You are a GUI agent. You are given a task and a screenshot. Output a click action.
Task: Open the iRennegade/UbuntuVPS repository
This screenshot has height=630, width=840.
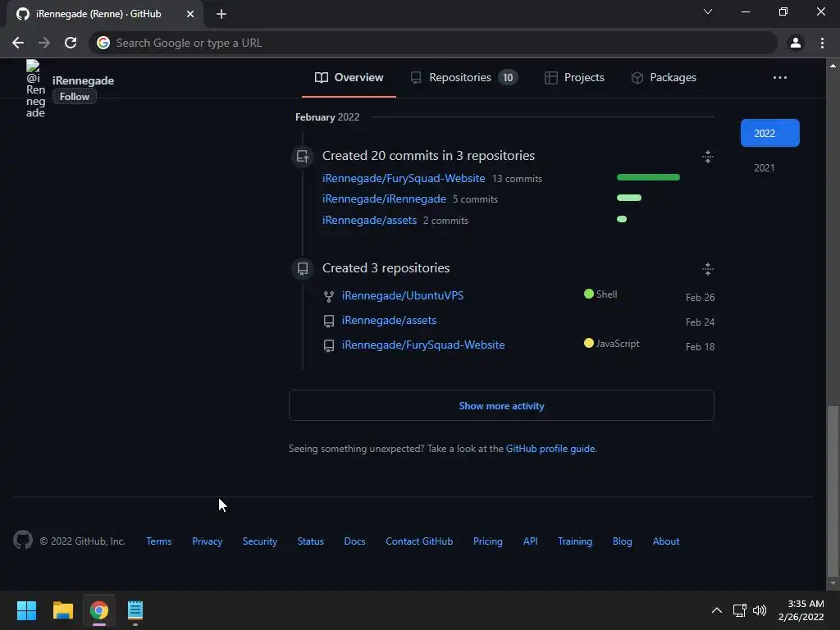pyautogui.click(x=403, y=295)
